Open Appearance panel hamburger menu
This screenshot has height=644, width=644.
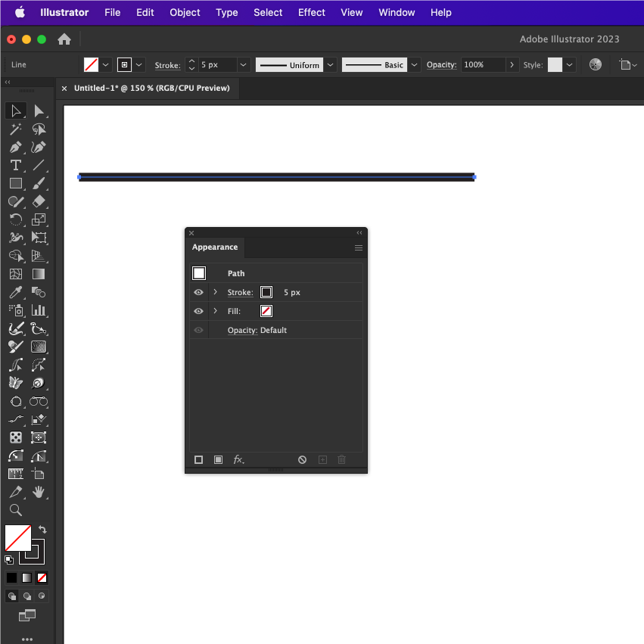[x=359, y=247]
